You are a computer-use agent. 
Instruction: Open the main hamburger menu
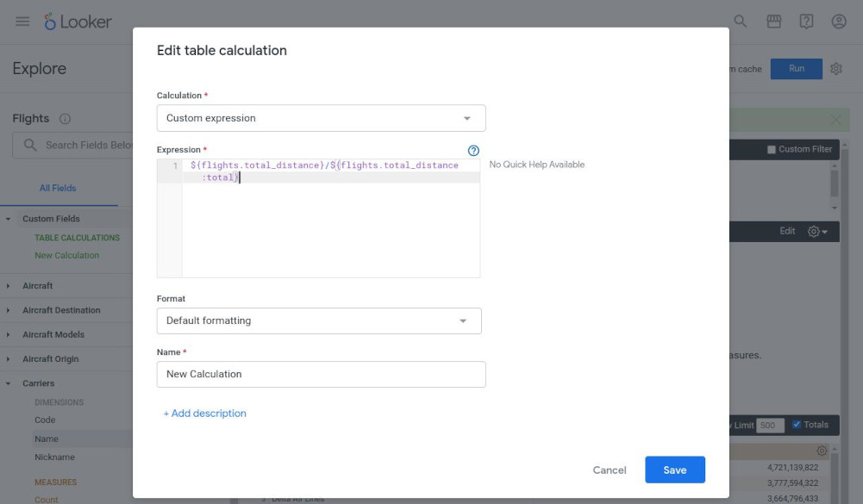[22, 22]
